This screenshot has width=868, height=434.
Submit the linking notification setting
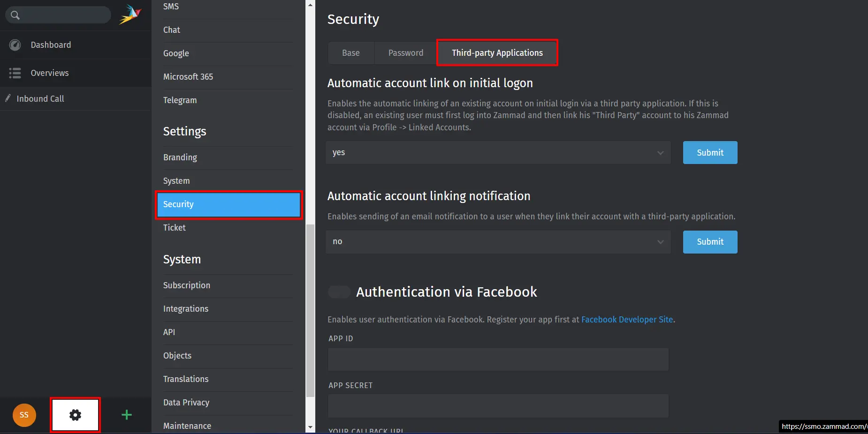(709, 242)
